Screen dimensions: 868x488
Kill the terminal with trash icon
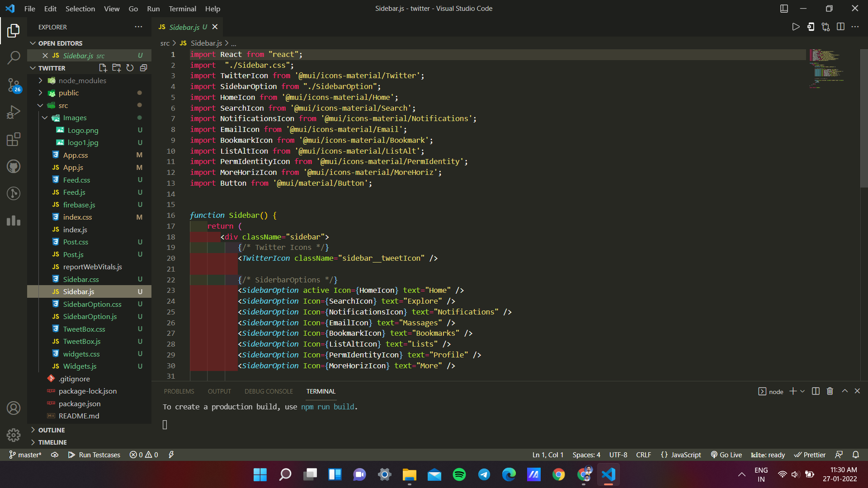tap(830, 391)
